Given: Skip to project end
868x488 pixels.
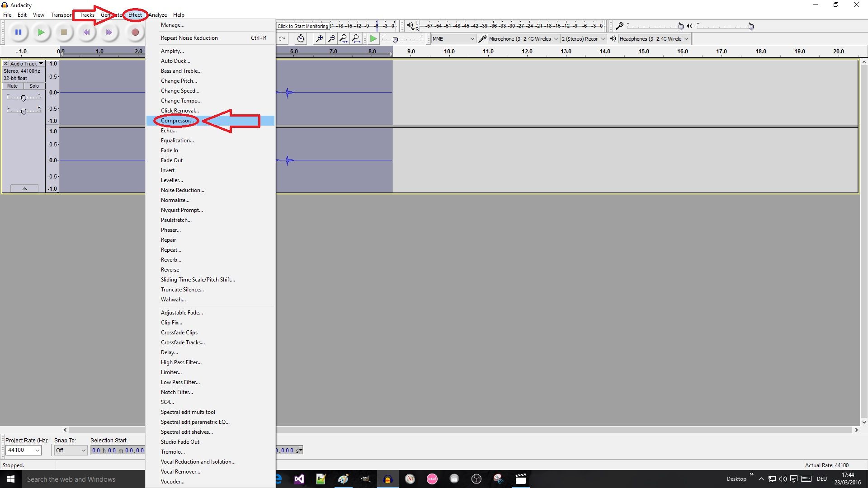Looking at the screenshot, I should (109, 32).
